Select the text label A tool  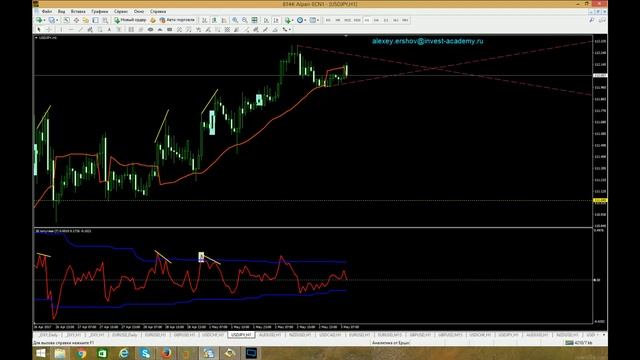(x=109, y=29)
